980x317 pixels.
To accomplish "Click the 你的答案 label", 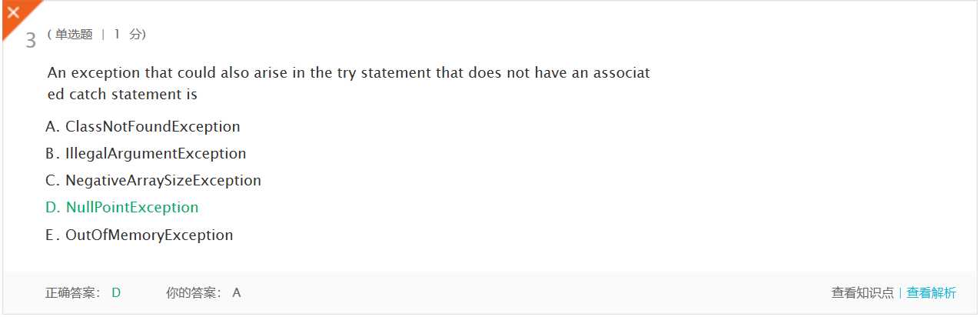I will [194, 292].
